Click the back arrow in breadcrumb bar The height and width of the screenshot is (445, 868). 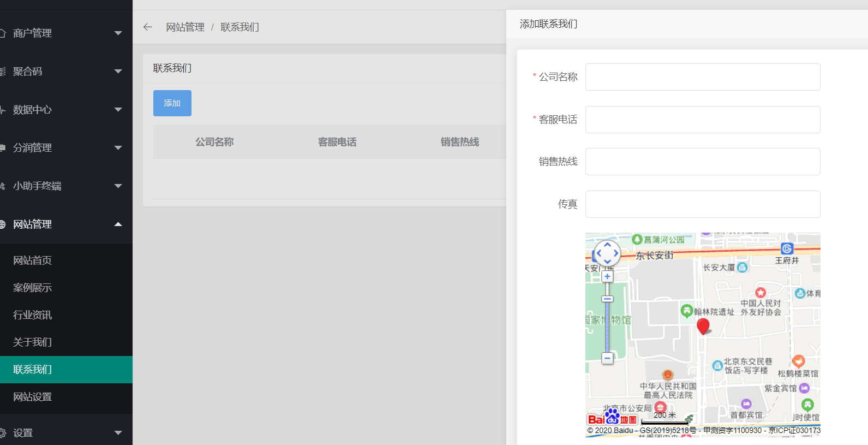(x=147, y=27)
